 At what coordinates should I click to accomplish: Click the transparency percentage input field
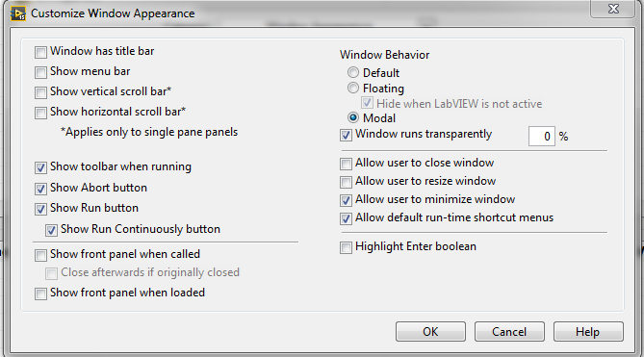coord(542,137)
